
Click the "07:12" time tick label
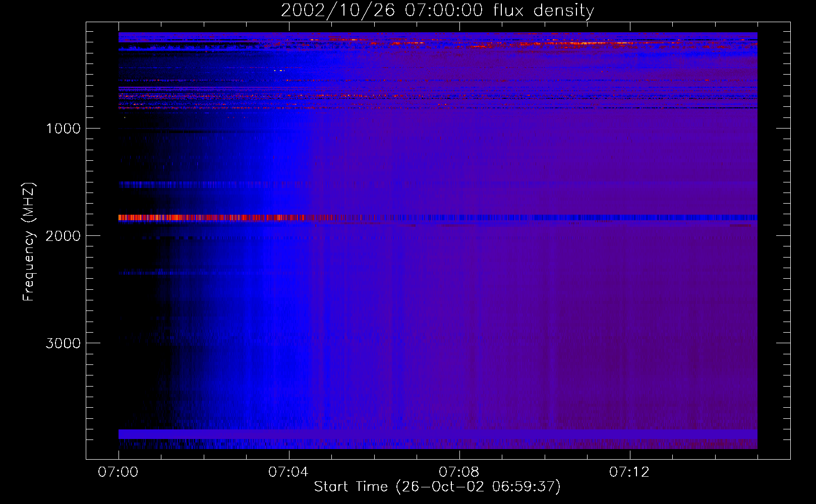click(629, 472)
